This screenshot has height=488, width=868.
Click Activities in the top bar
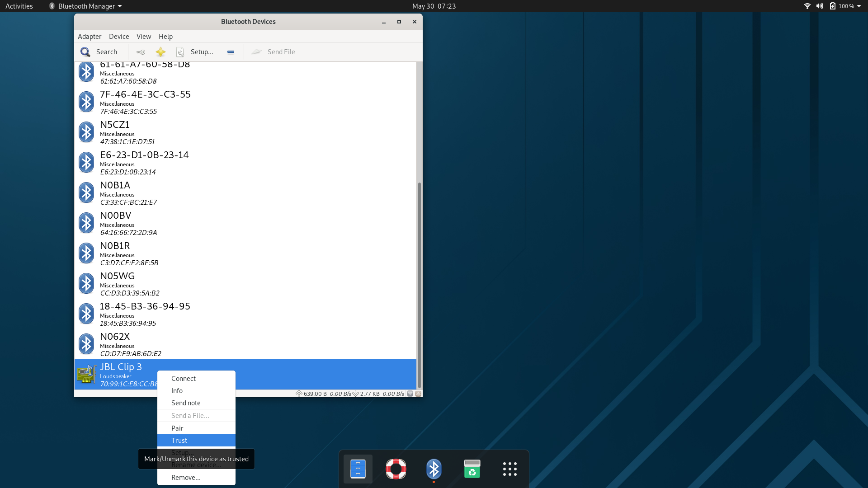pos(19,6)
